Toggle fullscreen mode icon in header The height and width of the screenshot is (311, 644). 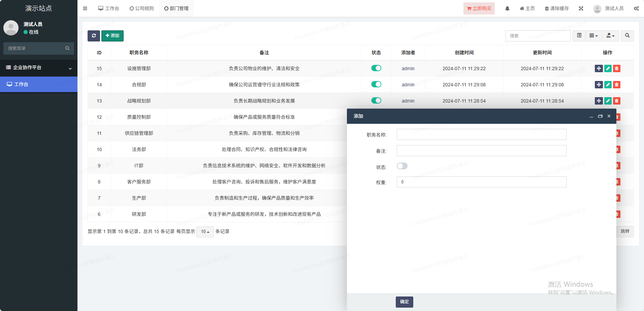(x=581, y=8)
